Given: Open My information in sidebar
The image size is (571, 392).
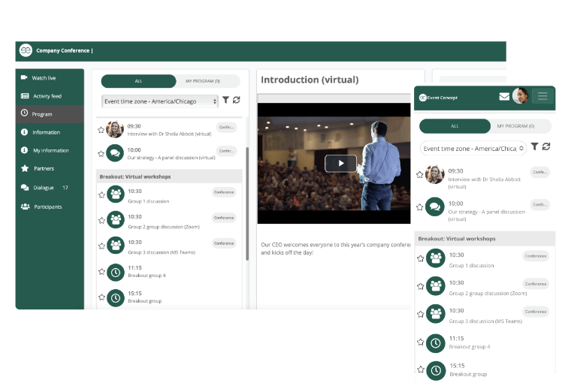Looking at the screenshot, I should tap(50, 150).
